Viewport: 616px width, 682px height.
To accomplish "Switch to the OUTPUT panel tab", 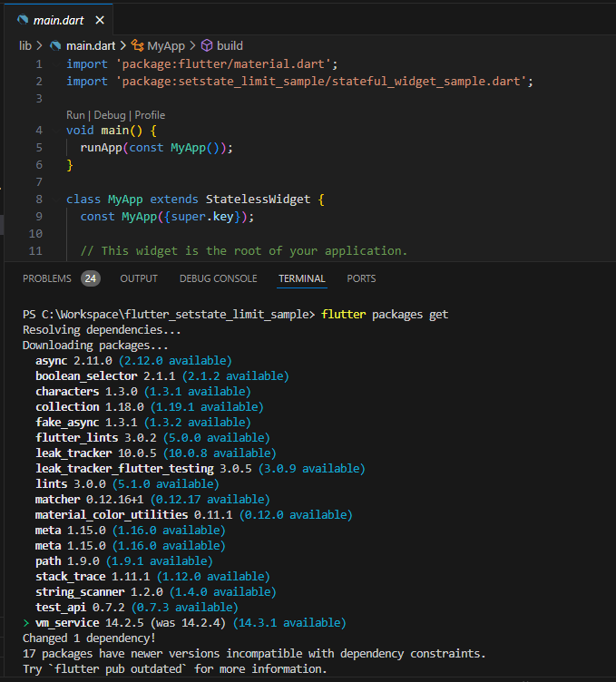I will point(139,278).
